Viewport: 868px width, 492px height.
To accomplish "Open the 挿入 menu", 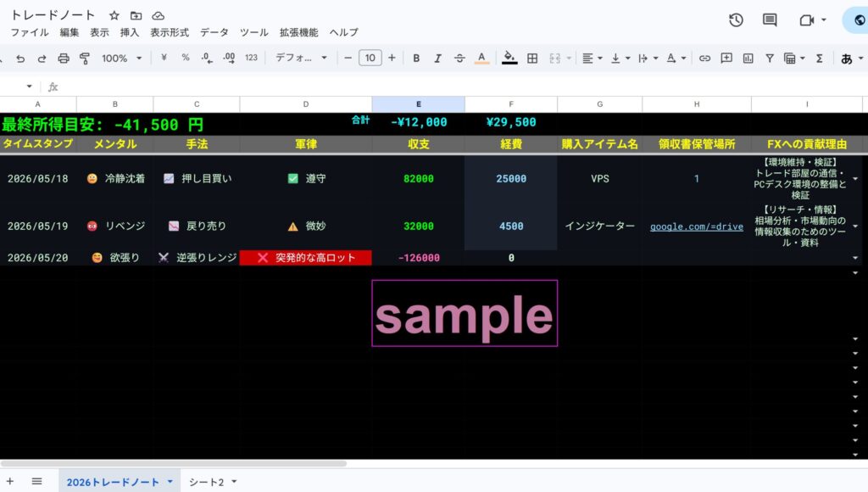I will pyautogui.click(x=130, y=32).
